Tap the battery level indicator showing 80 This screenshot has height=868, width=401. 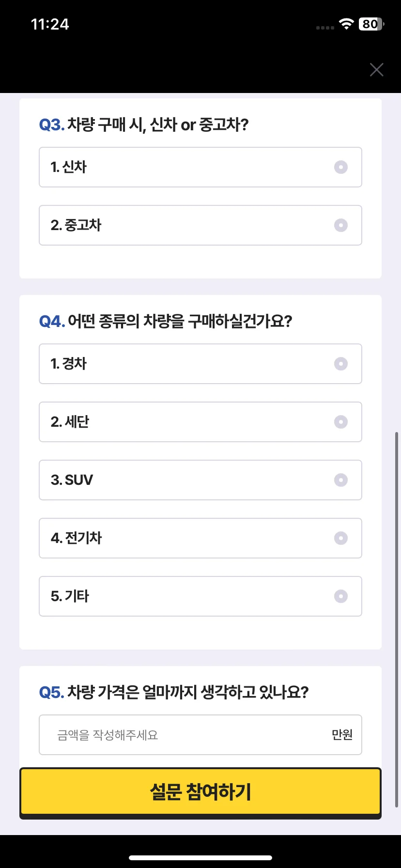coord(371,24)
